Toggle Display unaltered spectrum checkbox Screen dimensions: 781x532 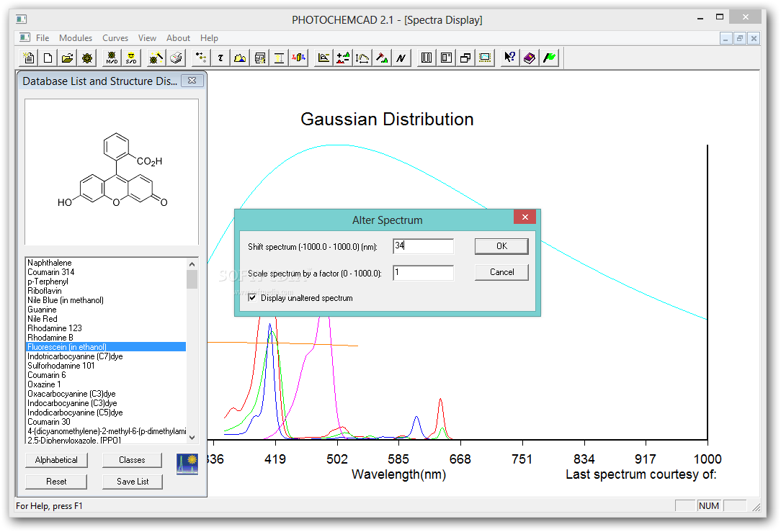(x=252, y=297)
